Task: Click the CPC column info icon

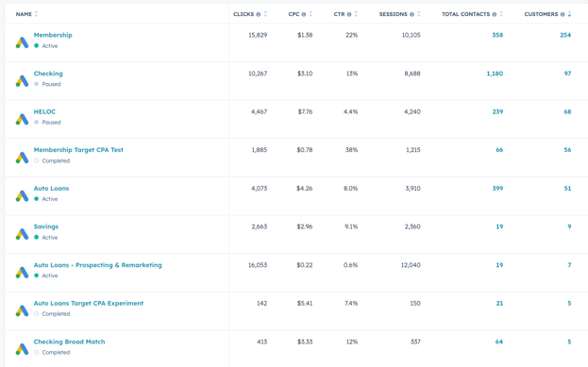Action: (x=304, y=14)
